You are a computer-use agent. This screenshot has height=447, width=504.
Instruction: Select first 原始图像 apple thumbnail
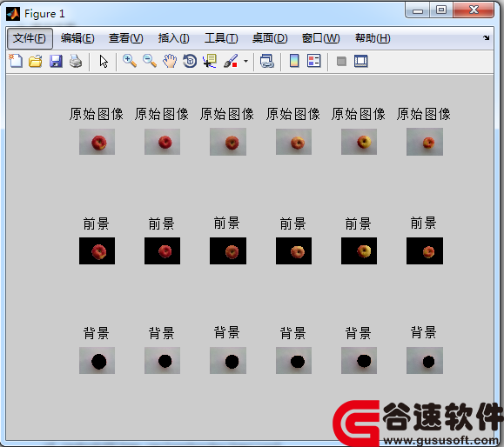(97, 142)
